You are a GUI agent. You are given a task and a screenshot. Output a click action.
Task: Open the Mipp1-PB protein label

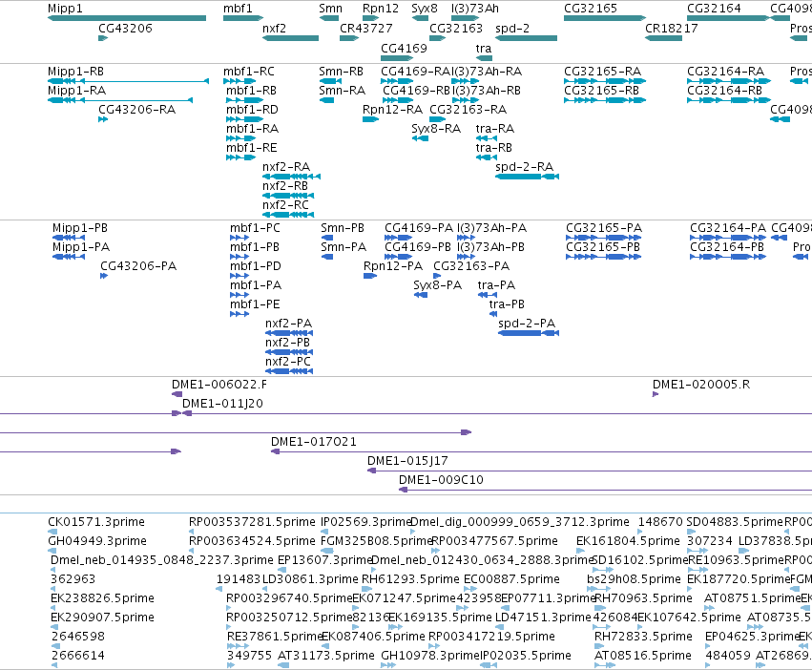pyautogui.click(x=80, y=228)
